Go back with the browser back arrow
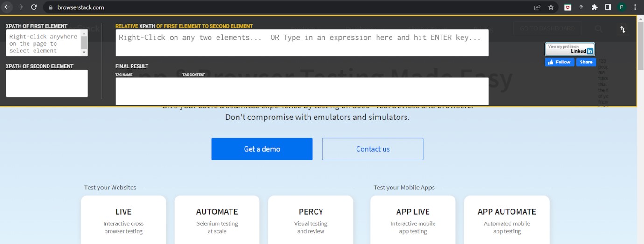Viewport: 644px width, 244px height. click(7, 7)
